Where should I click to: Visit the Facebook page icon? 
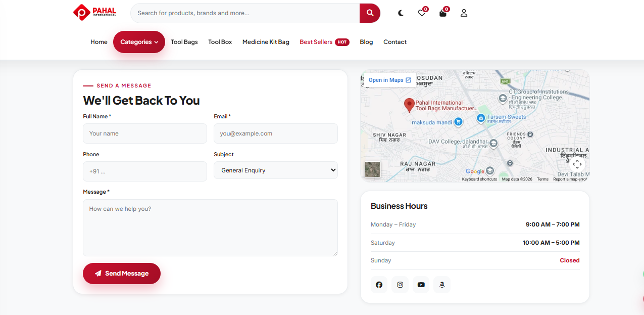(379, 285)
